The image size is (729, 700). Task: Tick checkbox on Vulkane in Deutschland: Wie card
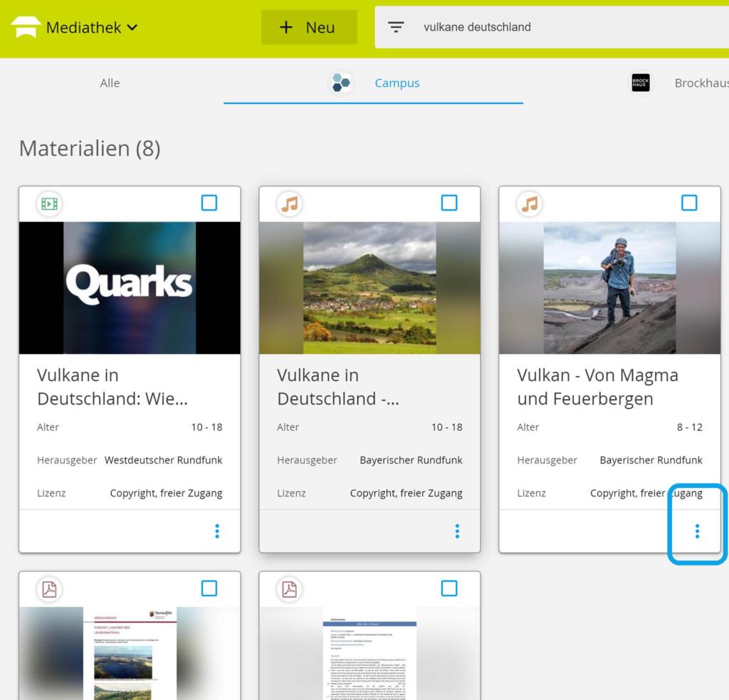tap(209, 203)
